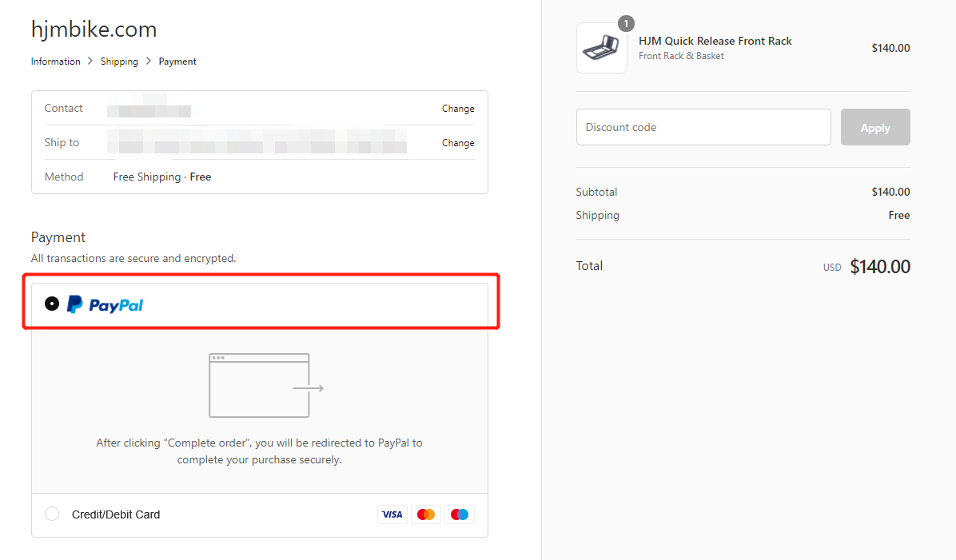The width and height of the screenshot is (956, 560).
Task: Click the browser redirect illustration icon
Action: (x=266, y=386)
